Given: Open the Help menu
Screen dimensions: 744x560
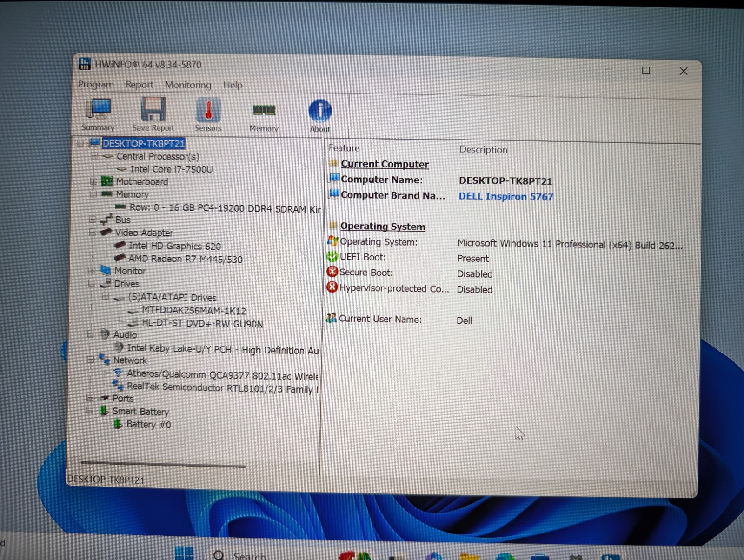Looking at the screenshot, I should [x=233, y=85].
